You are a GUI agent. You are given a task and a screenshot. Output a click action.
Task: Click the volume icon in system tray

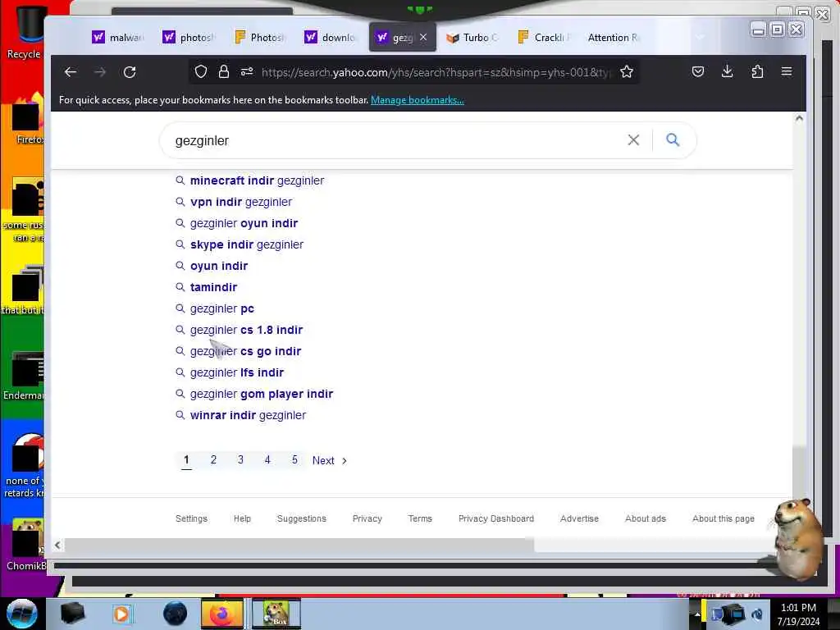(x=757, y=614)
